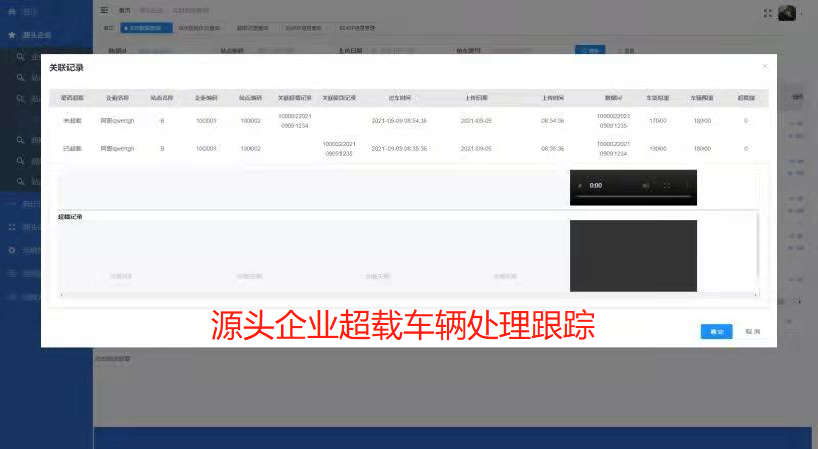Click the 首页 tab in tab bar

tap(109, 29)
